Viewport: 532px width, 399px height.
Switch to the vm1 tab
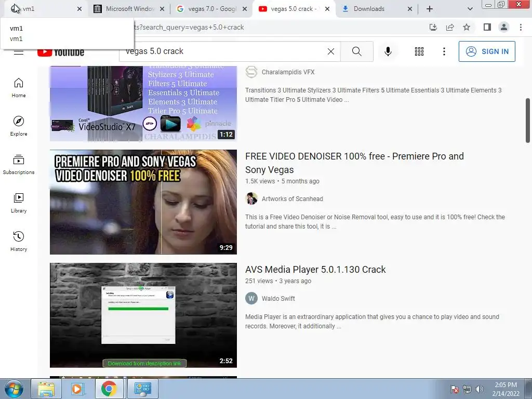point(44,9)
